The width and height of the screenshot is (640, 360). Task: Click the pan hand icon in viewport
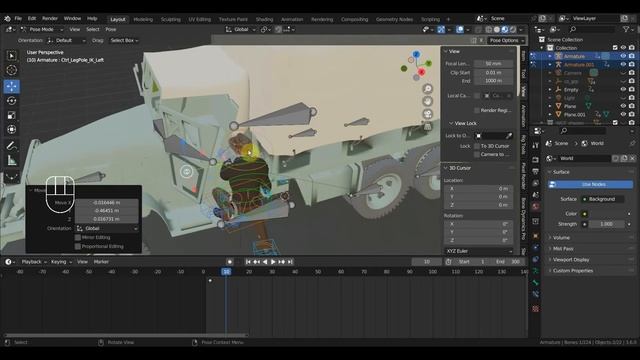[x=427, y=101]
